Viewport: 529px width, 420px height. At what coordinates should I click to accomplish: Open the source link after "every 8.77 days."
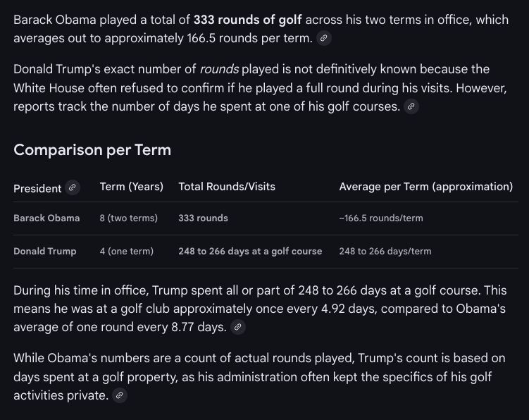point(238,328)
